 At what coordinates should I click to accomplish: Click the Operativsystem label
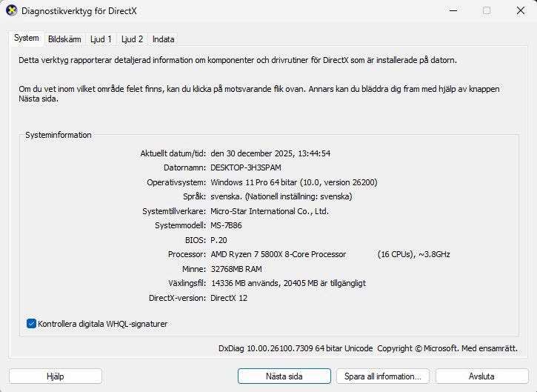tap(176, 182)
